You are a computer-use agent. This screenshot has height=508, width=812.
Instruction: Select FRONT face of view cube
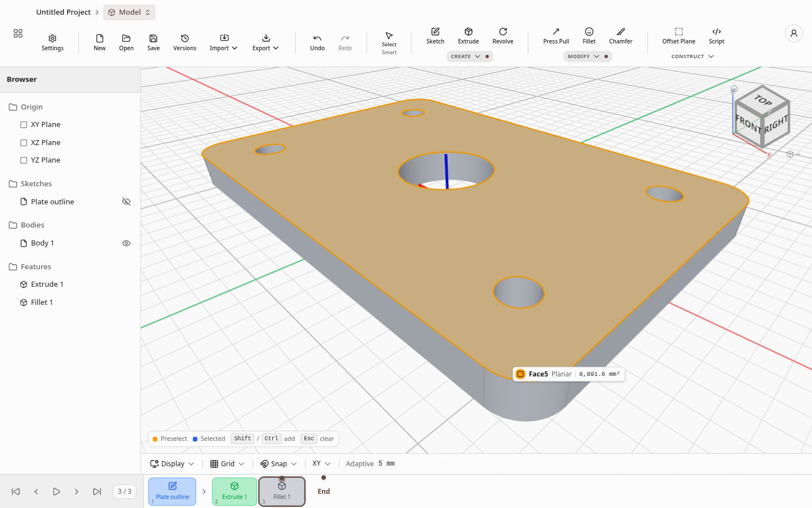pyautogui.click(x=748, y=124)
